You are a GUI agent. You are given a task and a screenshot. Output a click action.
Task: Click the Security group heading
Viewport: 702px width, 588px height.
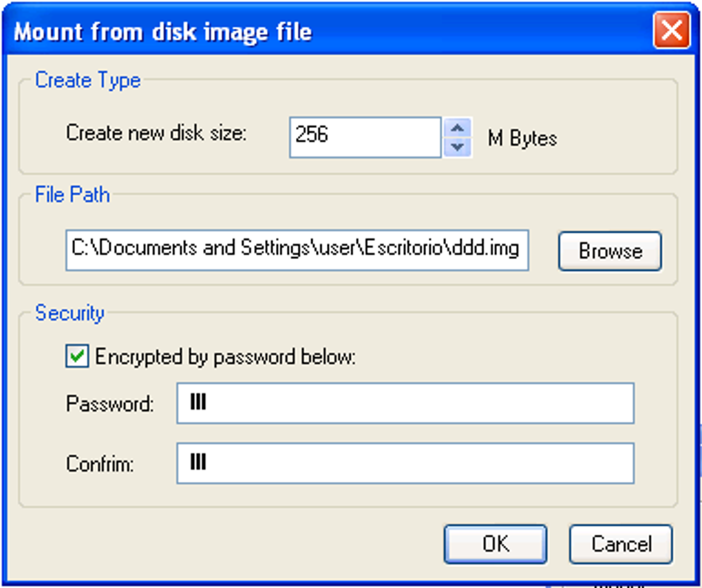click(x=70, y=313)
